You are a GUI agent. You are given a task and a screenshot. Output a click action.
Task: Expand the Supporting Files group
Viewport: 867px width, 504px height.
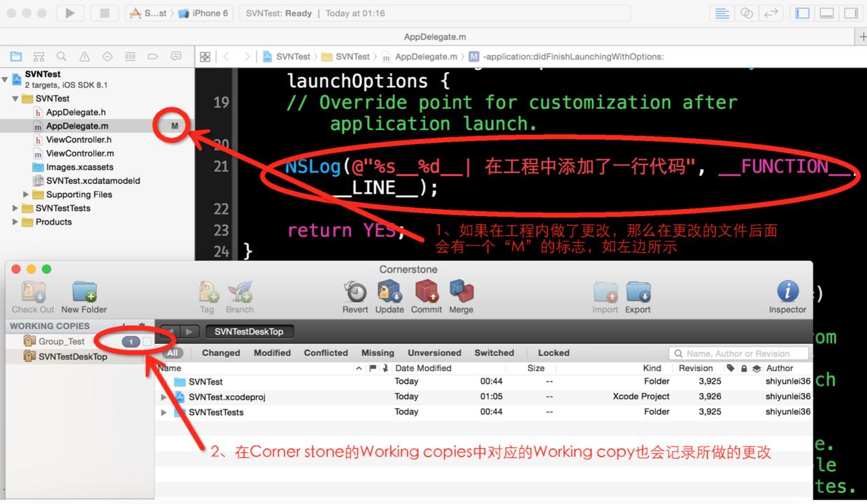26,194
